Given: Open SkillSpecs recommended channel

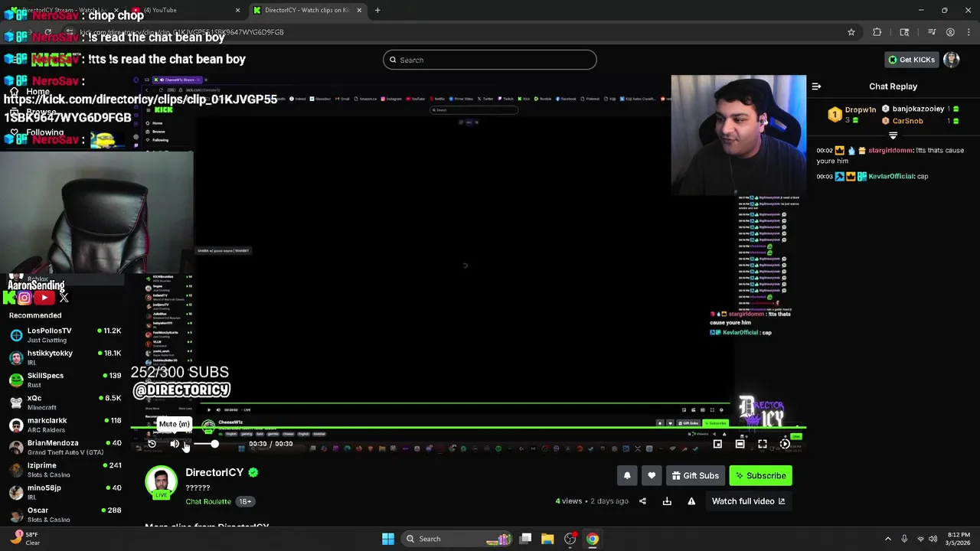Looking at the screenshot, I should point(65,380).
